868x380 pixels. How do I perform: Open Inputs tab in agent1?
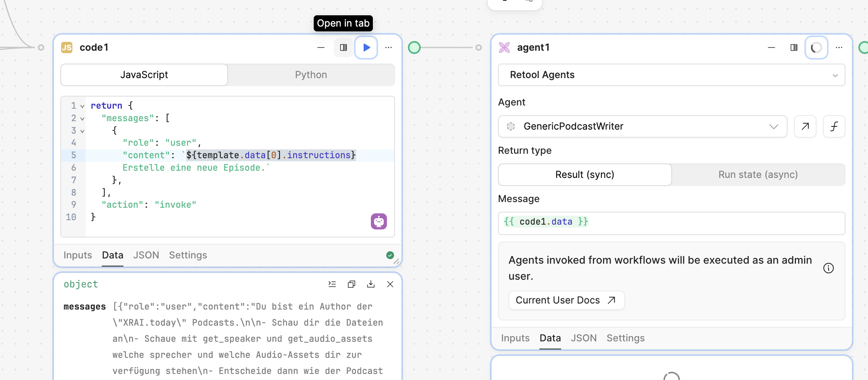(515, 338)
